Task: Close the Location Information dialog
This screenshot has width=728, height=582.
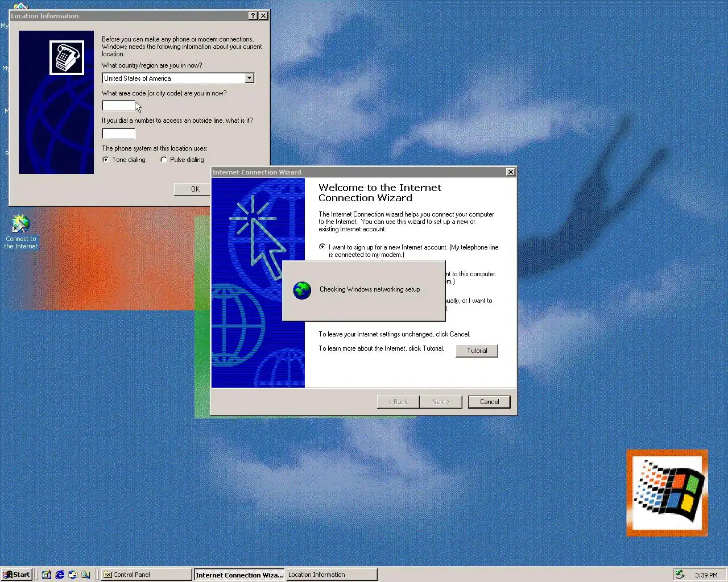Action: click(x=263, y=16)
